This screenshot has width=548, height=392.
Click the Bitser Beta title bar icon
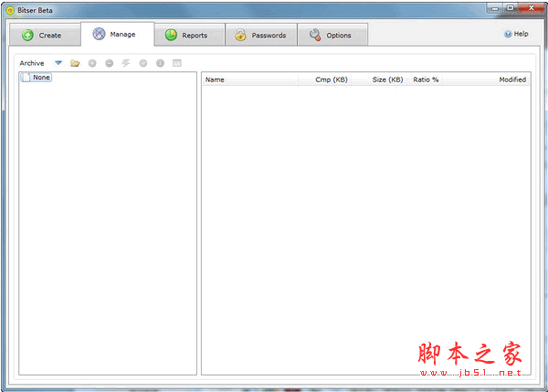10,10
